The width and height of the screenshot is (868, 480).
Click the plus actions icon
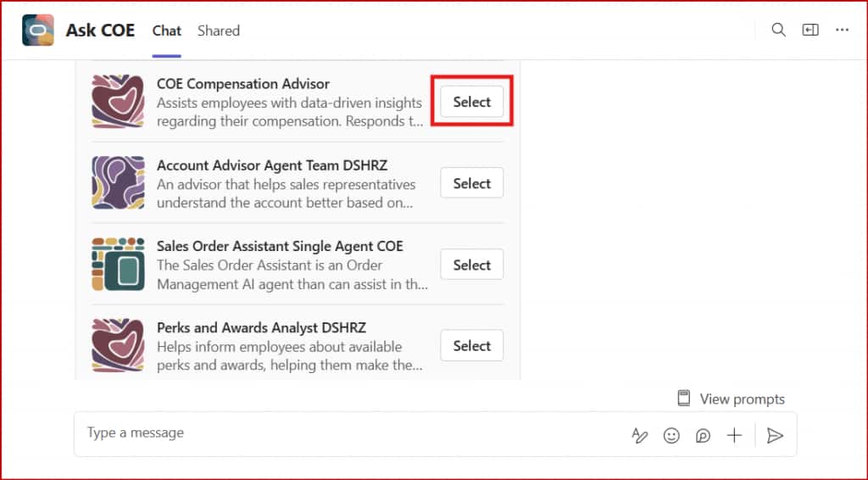point(734,435)
